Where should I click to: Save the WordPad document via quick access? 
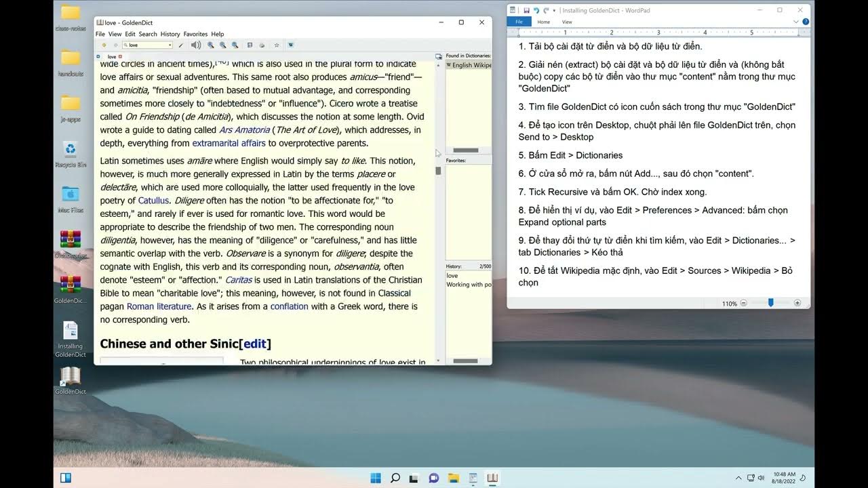526,11
